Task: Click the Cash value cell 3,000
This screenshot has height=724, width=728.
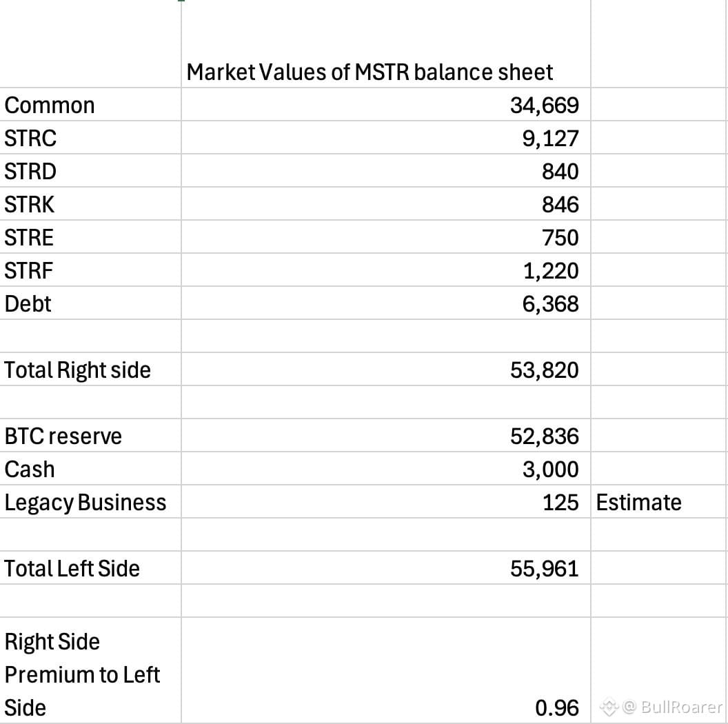Action: (386, 469)
